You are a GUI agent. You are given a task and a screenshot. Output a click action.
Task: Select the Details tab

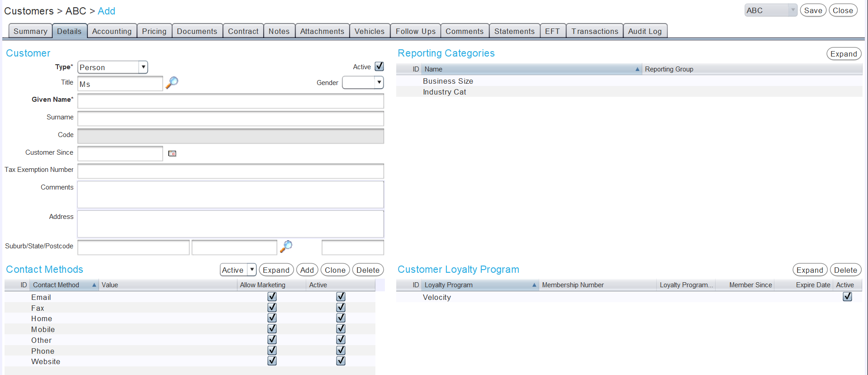pyautogui.click(x=69, y=31)
